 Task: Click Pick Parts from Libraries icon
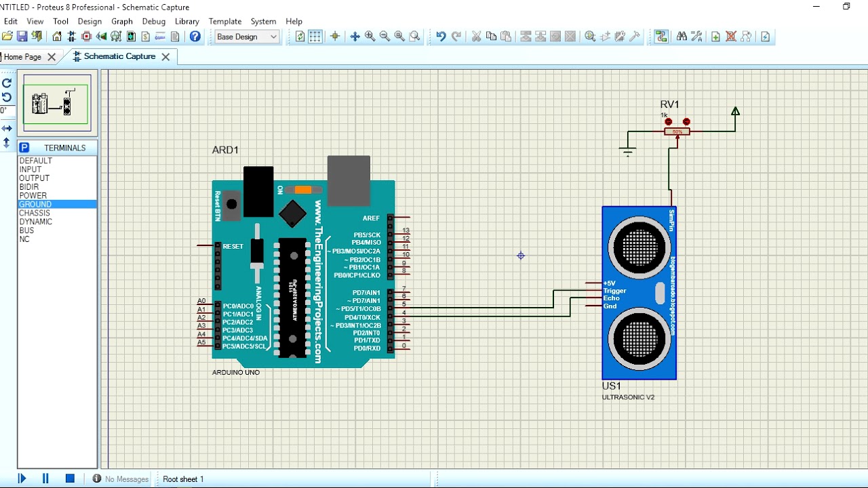(590, 37)
